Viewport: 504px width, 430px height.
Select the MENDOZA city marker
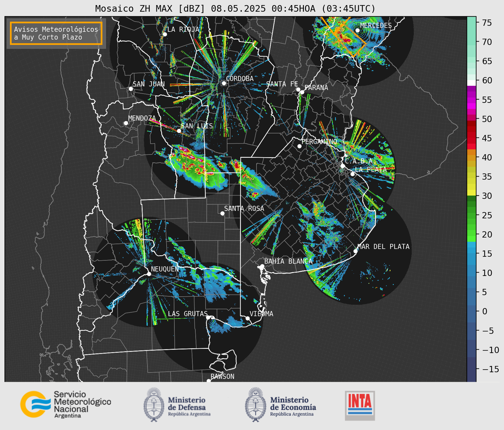[126, 123]
